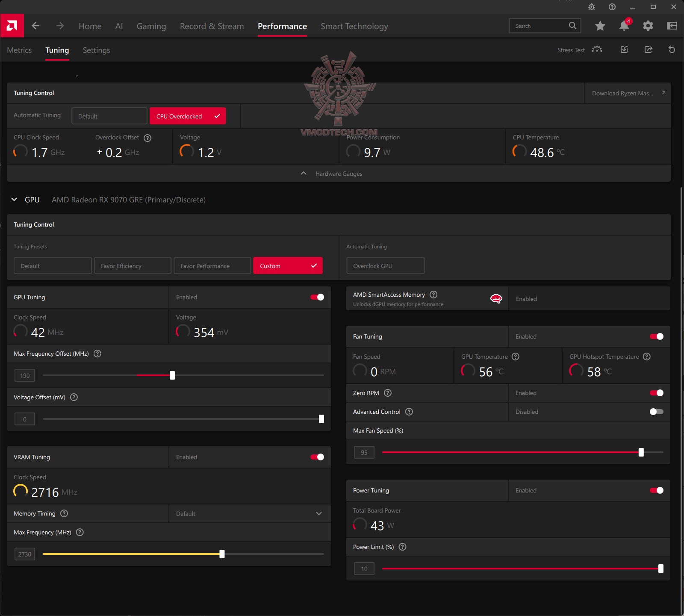This screenshot has width=684, height=616.
Task: Toggle Power Tuning switch
Action: click(x=657, y=490)
